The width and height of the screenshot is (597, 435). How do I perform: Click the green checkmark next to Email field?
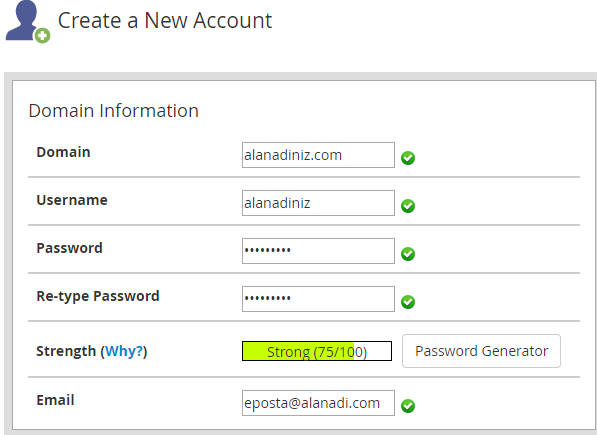click(x=408, y=406)
